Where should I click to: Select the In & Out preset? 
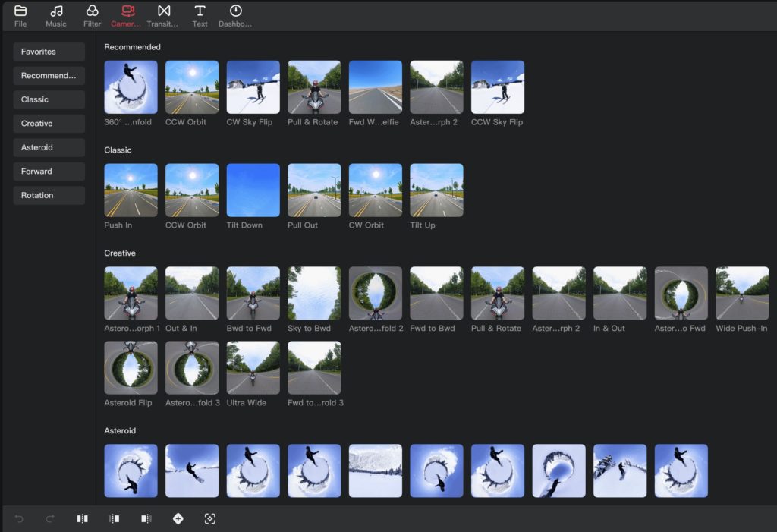tap(620, 294)
